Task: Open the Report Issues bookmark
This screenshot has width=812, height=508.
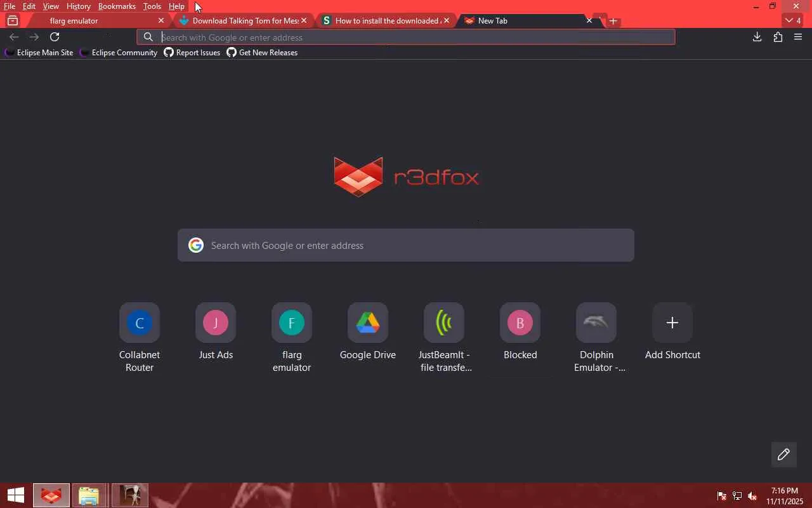Action: 192,53
